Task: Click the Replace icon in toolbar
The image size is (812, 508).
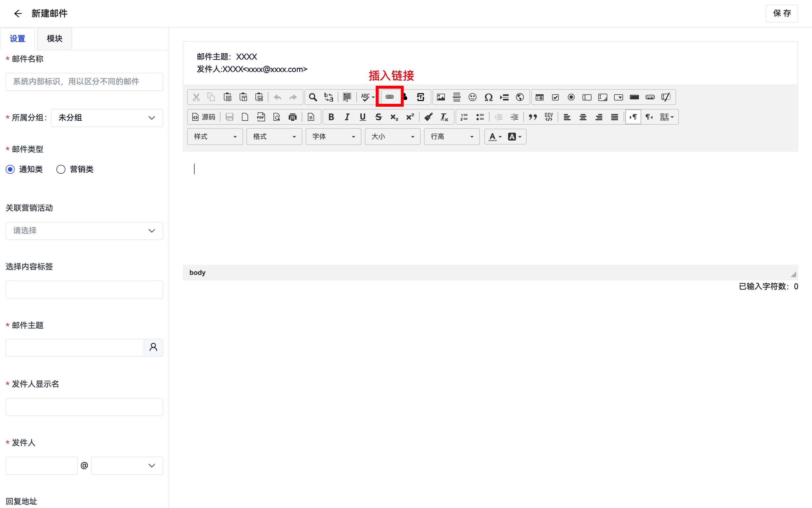Action: [x=329, y=97]
